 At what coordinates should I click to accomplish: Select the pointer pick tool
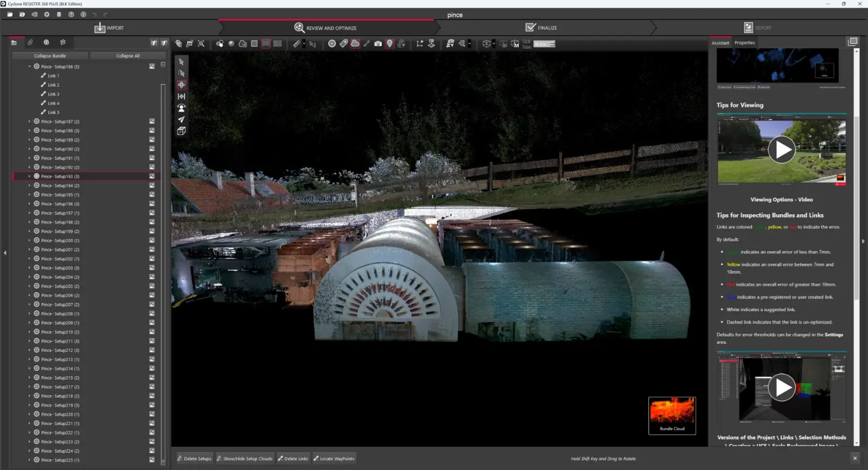coord(181,62)
